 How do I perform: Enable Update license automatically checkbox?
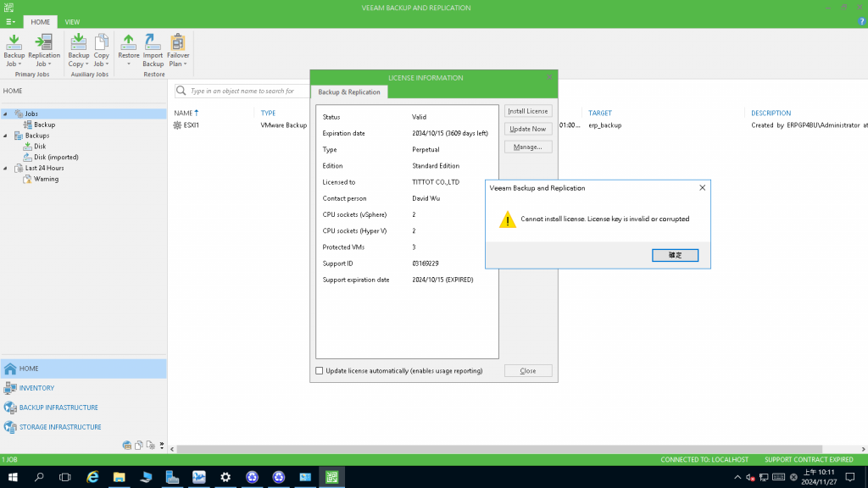tap(320, 371)
